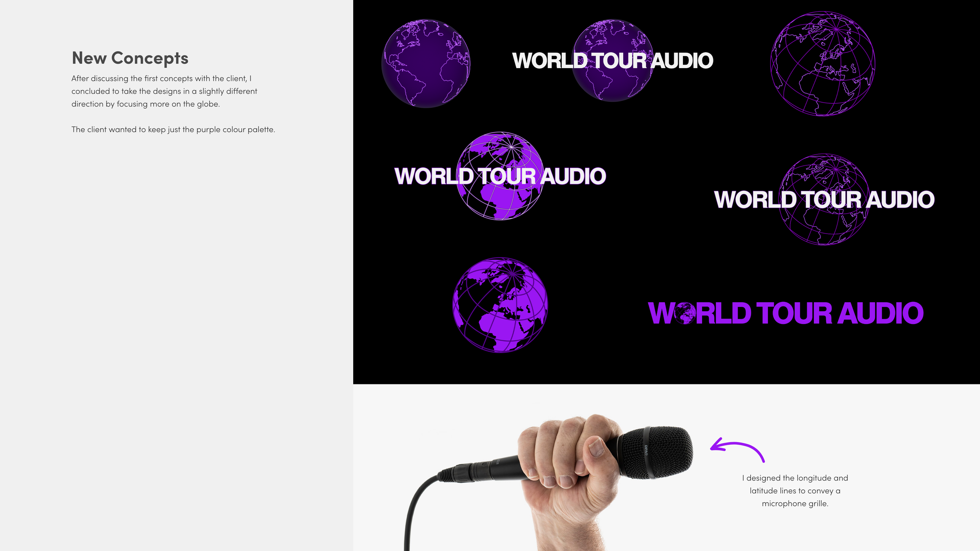
Task: Click the tiny globe replacing the O in WORLD
Action: [x=685, y=313]
